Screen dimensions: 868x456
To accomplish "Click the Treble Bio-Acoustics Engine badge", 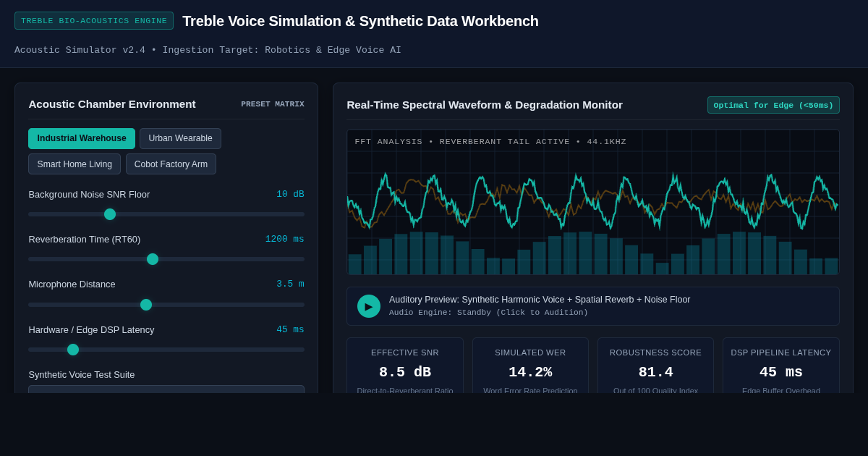I will coord(94,21).
